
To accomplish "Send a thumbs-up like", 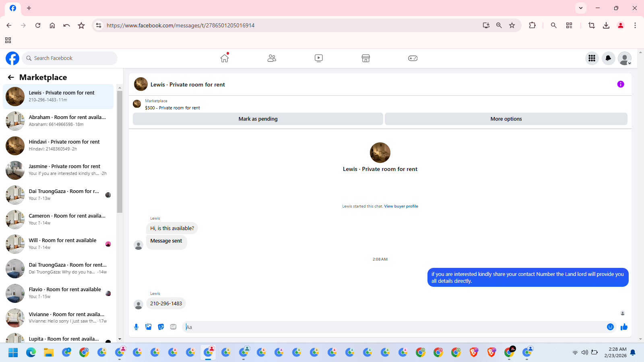I will click(x=624, y=327).
